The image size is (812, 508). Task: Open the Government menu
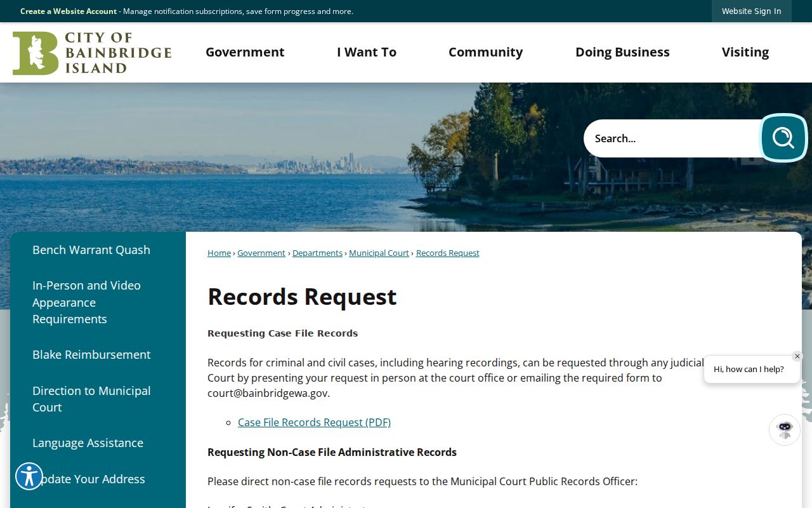pos(245,52)
